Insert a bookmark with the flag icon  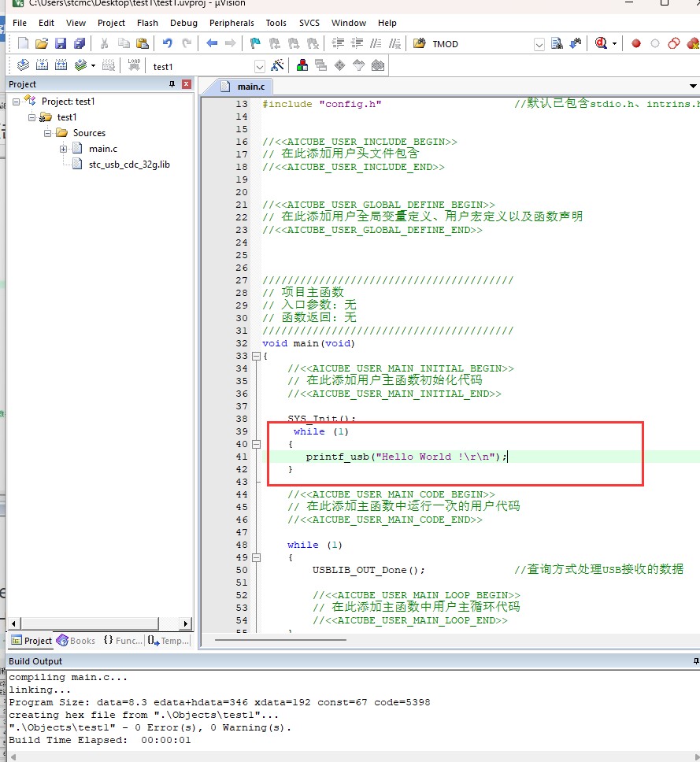point(254,44)
